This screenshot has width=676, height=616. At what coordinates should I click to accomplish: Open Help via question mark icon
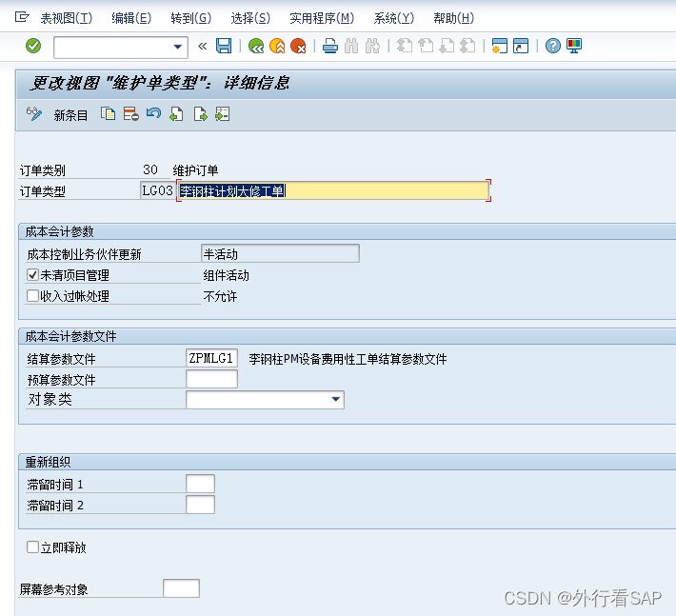point(552,46)
